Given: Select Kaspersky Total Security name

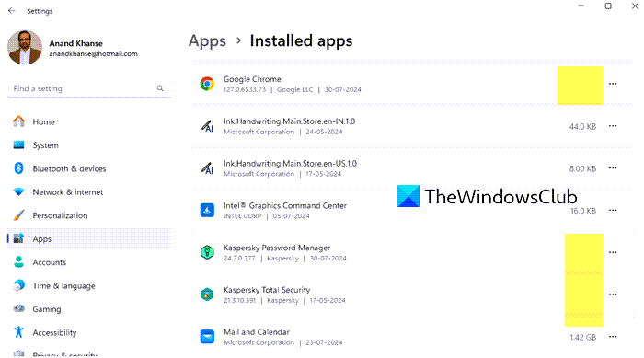Looking at the screenshot, I should 267,290.
